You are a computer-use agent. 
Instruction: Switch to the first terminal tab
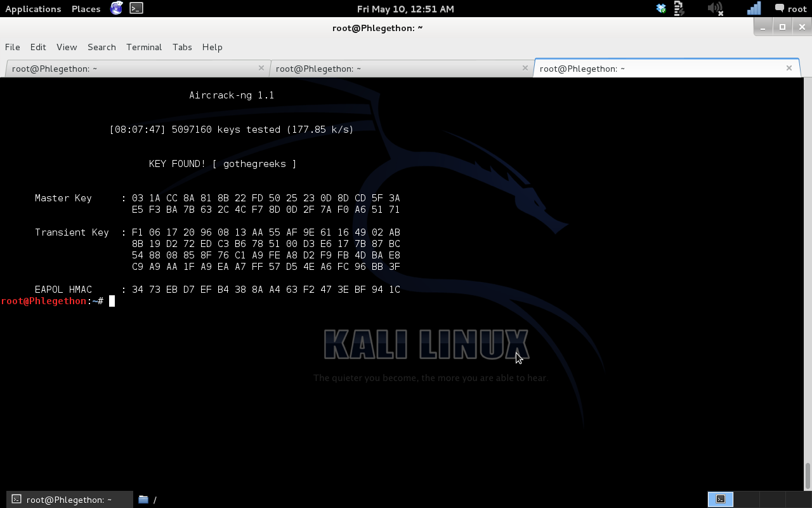pyautogui.click(x=137, y=69)
